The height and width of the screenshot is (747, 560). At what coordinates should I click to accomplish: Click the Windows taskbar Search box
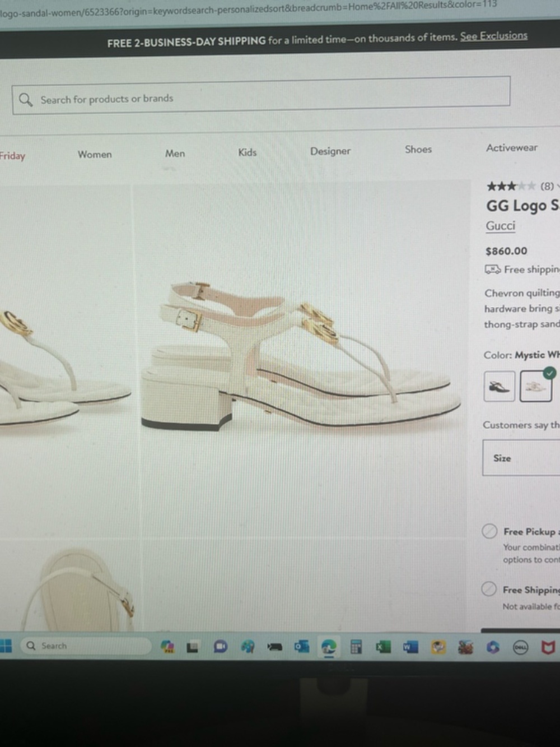[87, 646]
